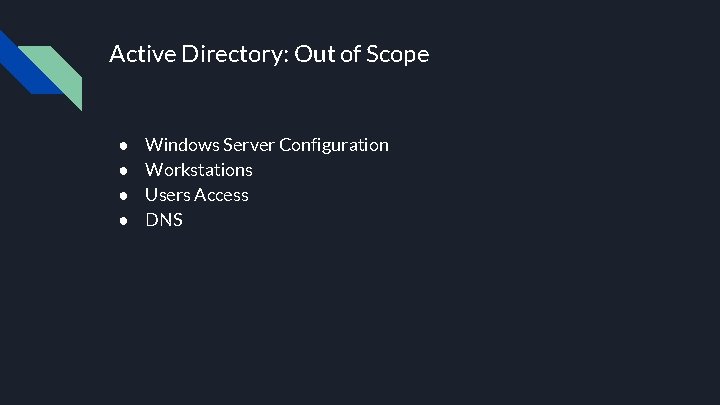Screen dimensions: 720x405
Task: Click the word "Scope" in the title
Action: (397, 54)
